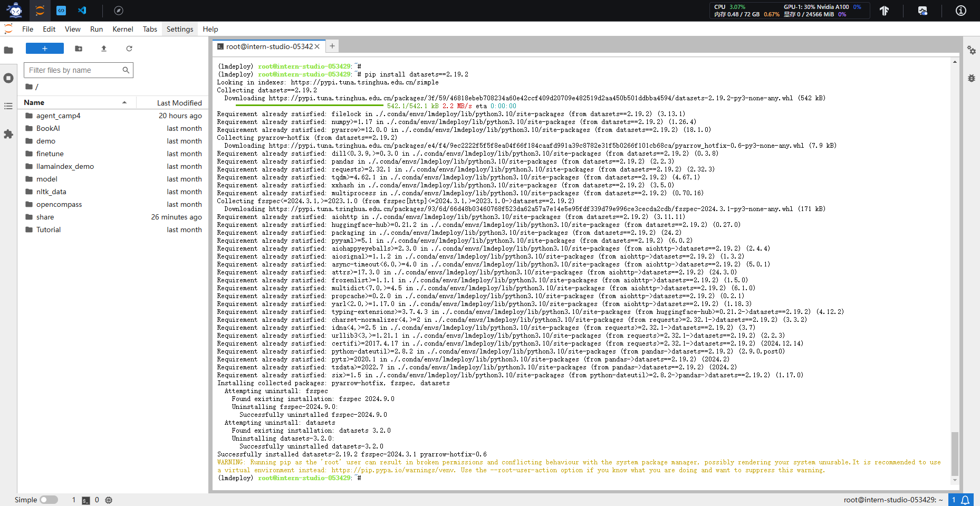Open the Edit menu
Image resolution: width=980 pixels, height=506 pixels.
pyautogui.click(x=49, y=29)
